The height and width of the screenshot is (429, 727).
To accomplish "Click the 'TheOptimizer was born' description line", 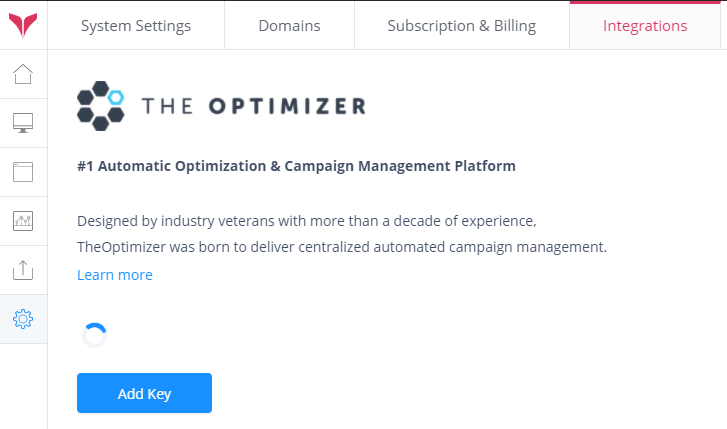I will (342, 246).
